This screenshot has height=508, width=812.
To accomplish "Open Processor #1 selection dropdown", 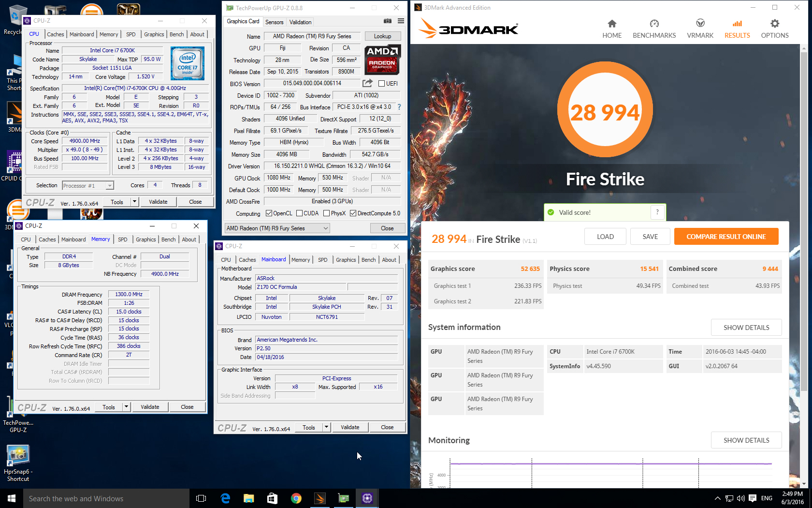I will (88, 185).
